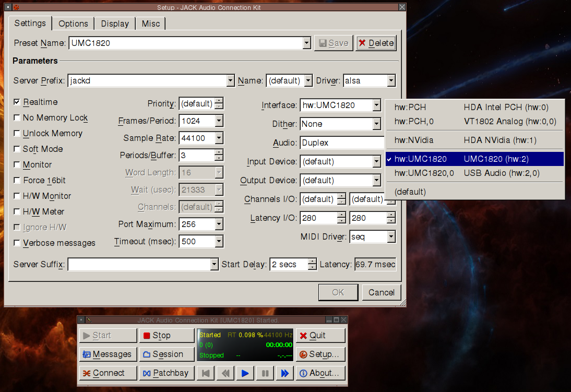Open the Dither dropdown
Screen dimensions: 571x392
(376, 124)
